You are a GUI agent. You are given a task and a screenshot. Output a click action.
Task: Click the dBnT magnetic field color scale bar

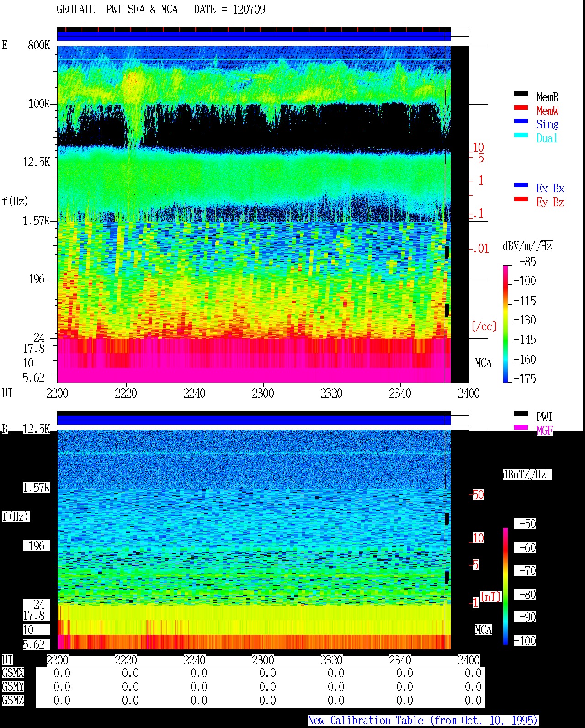point(505,586)
